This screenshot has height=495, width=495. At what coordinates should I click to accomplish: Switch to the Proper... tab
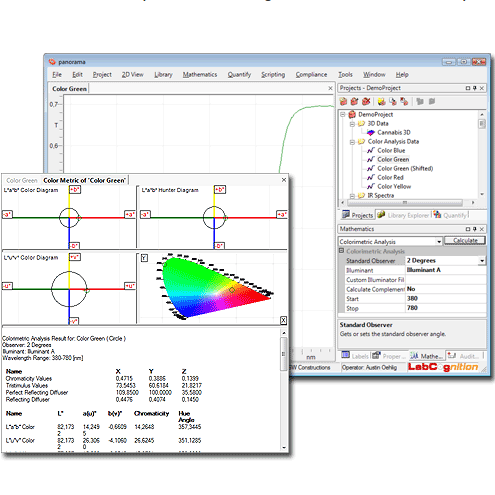(x=389, y=356)
